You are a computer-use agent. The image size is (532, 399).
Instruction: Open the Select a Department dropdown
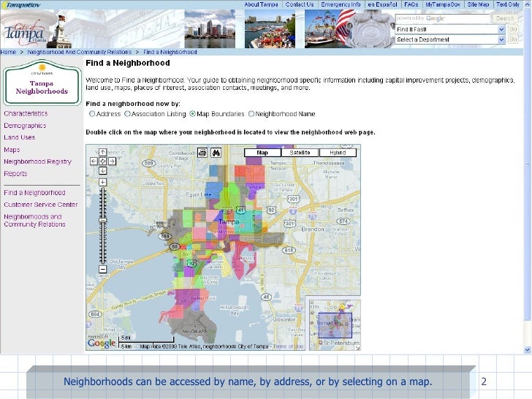click(451, 39)
